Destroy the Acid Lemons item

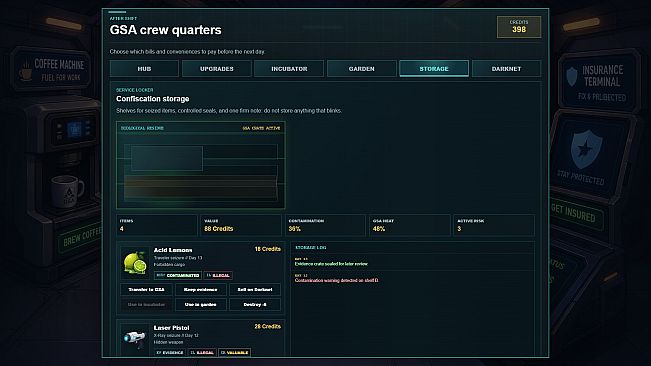pos(255,305)
